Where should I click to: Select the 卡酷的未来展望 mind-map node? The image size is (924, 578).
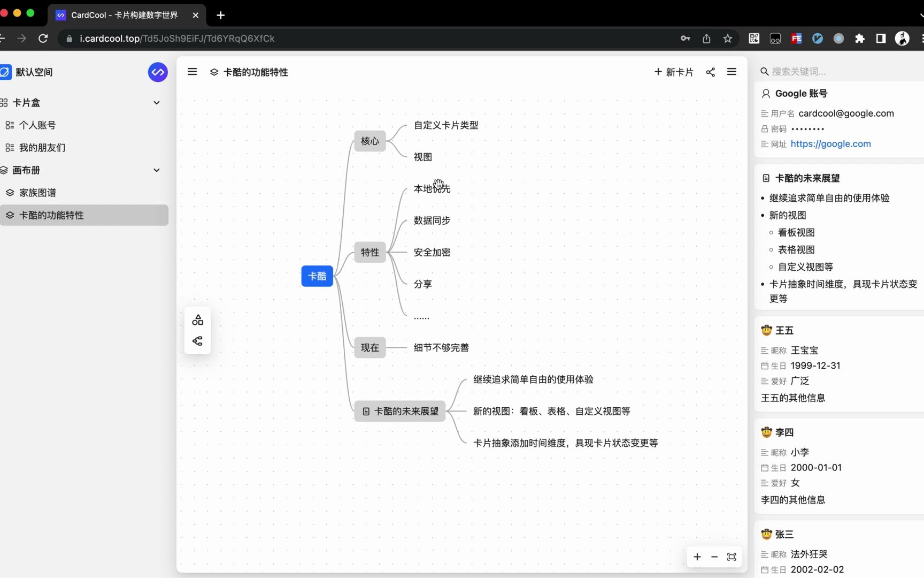[x=400, y=411]
